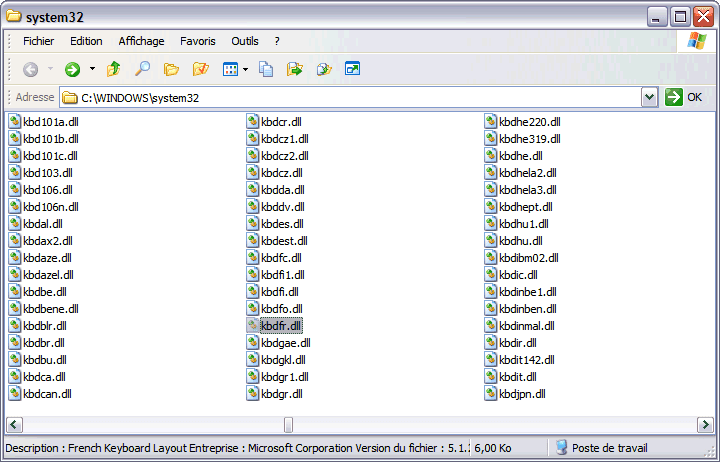Select file name kbd101b.dll

[x=51, y=139]
